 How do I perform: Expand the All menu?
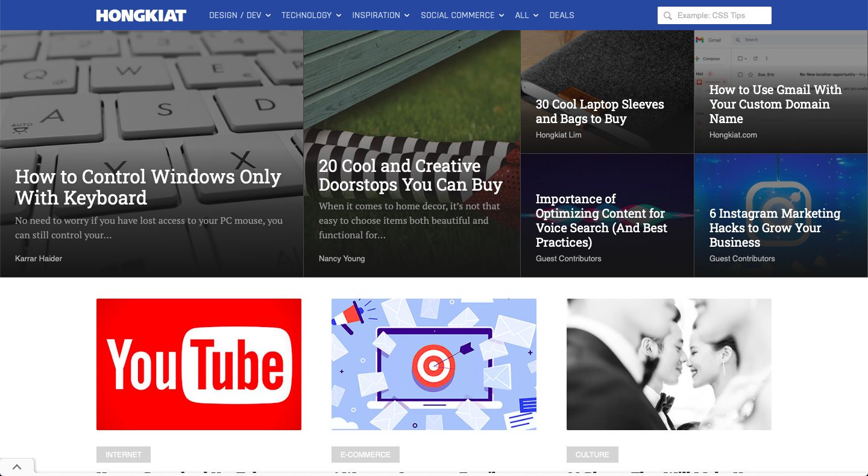[x=527, y=15]
